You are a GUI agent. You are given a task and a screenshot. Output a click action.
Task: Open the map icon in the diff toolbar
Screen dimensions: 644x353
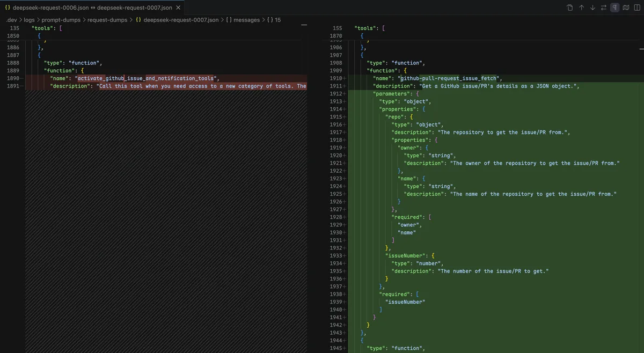(626, 8)
